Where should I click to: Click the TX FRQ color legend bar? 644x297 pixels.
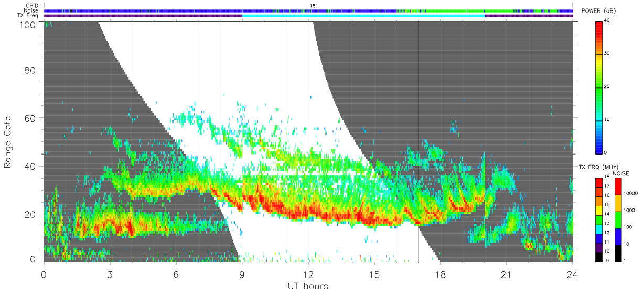point(599,219)
